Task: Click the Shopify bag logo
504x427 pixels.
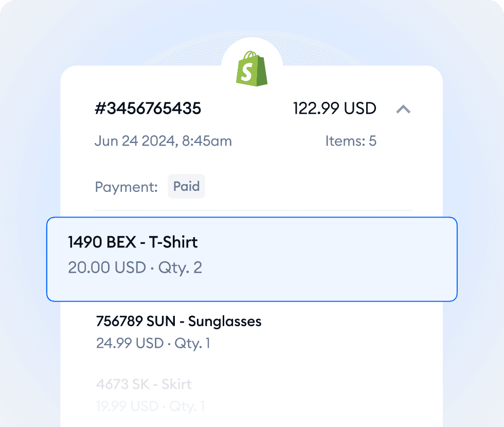Action: [x=251, y=69]
